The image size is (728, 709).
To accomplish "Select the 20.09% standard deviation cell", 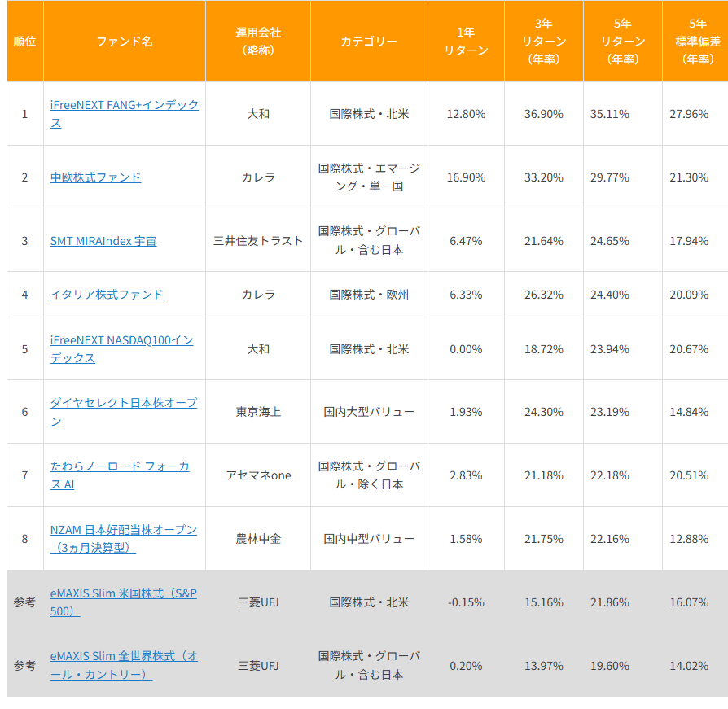I will pos(695,295).
